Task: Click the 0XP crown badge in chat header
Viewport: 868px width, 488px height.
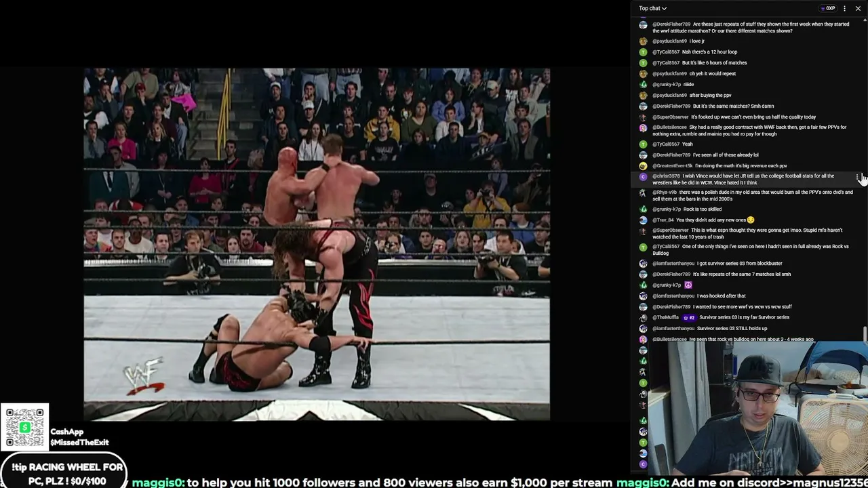Action: coord(827,8)
